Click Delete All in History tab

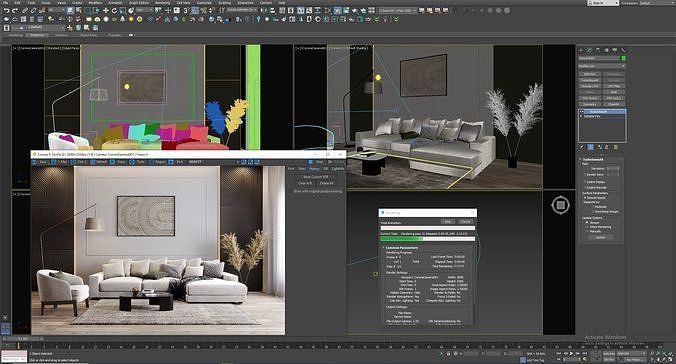coord(326,183)
